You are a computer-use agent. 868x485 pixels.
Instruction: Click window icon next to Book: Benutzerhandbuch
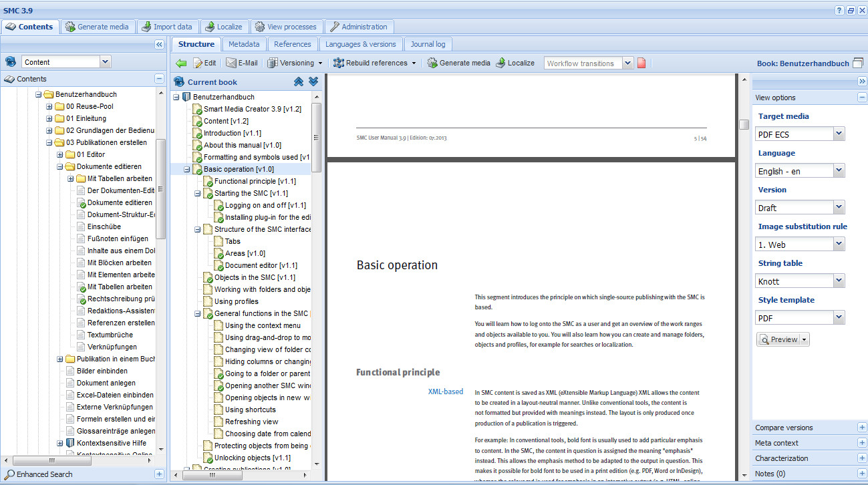click(x=858, y=63)
